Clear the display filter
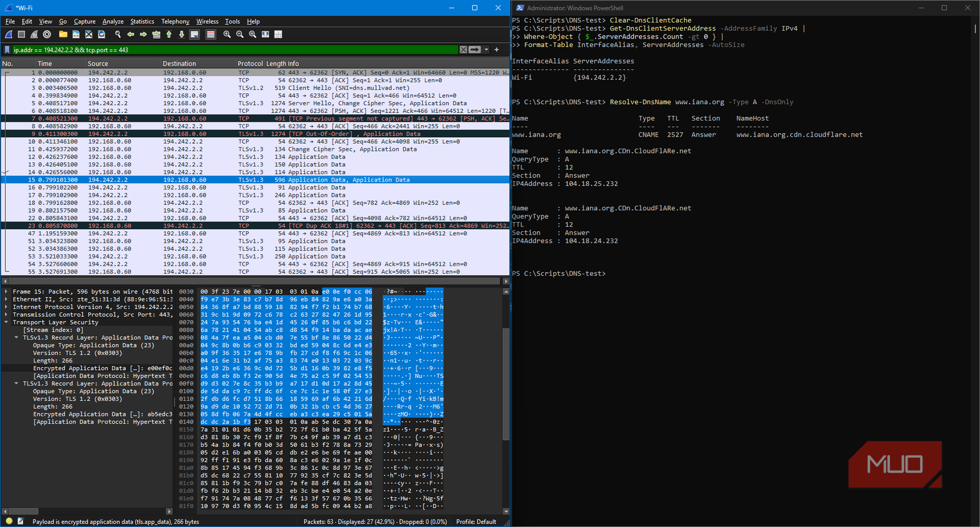980x527 pixels. point(463,50)
